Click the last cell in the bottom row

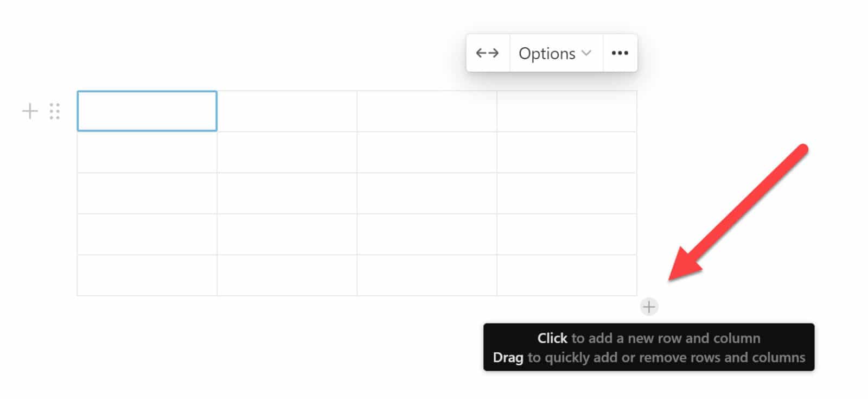[x=567, y=276]
